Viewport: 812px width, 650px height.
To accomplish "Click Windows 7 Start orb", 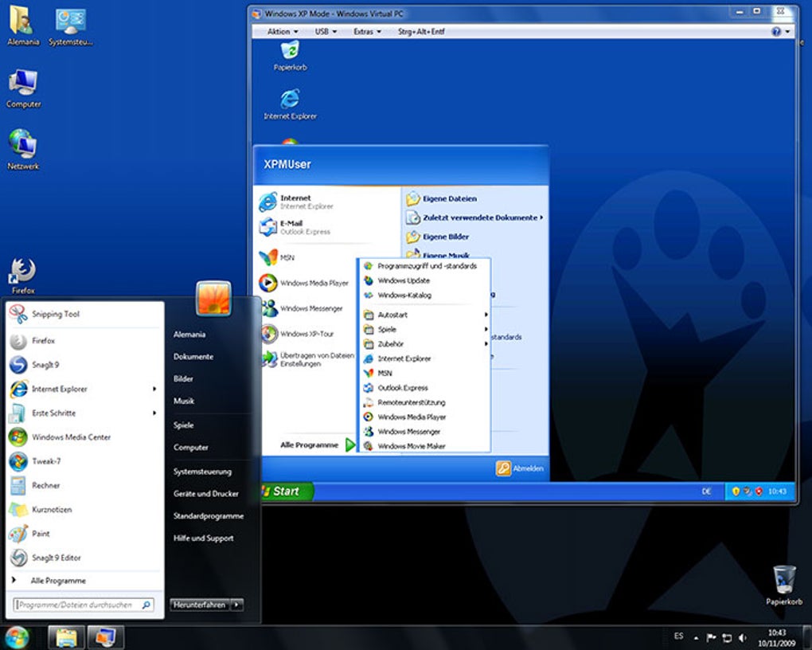I will pyautogui.click(x=17, y=637).
